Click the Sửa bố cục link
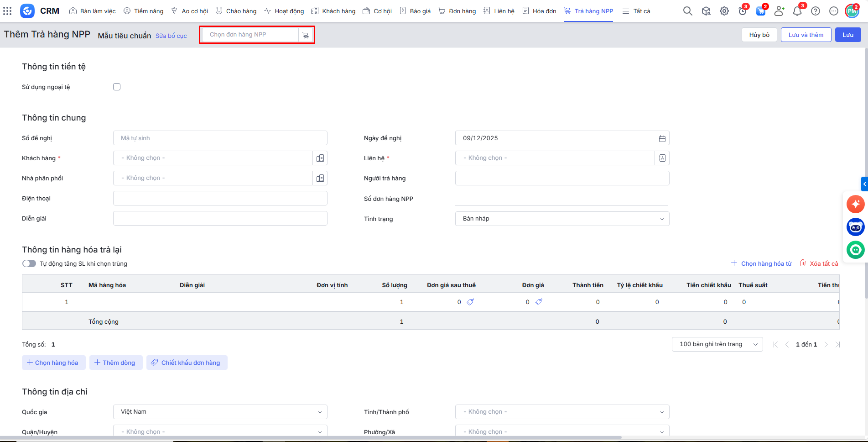868x442 pixels. (x=171, y=36)
